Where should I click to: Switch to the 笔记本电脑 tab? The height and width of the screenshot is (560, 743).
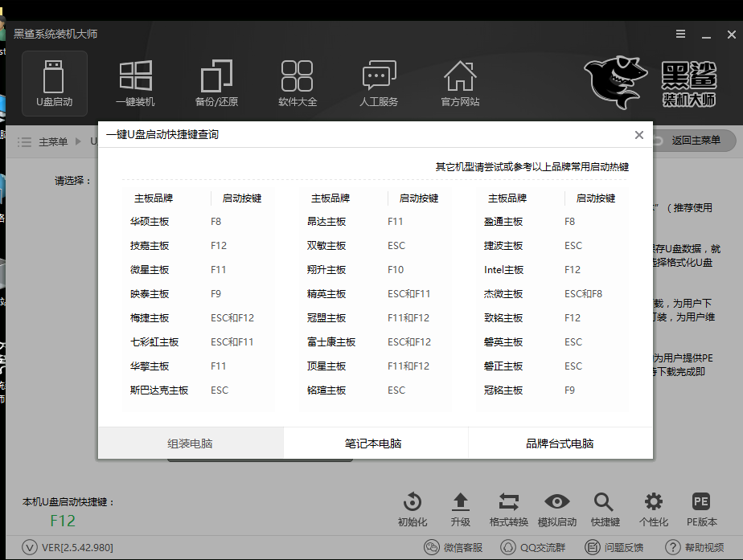(375, 443)
